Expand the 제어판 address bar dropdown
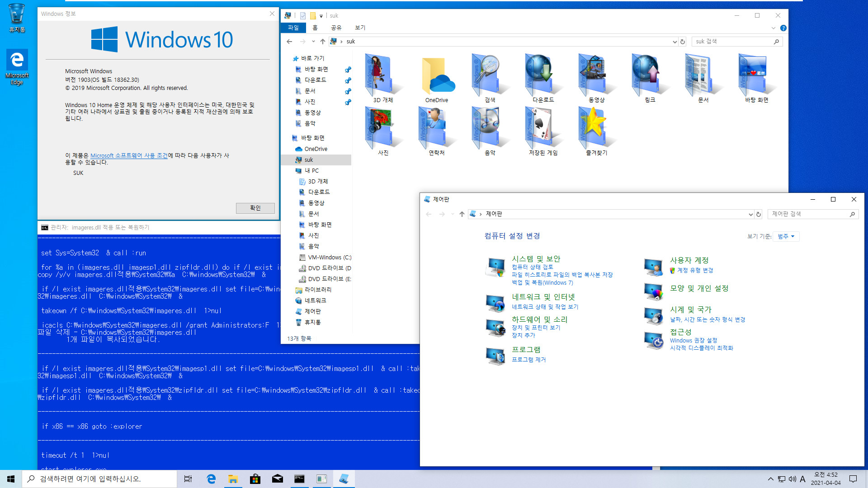This screenshot has width=868, height=488. [x=750, y=214]
